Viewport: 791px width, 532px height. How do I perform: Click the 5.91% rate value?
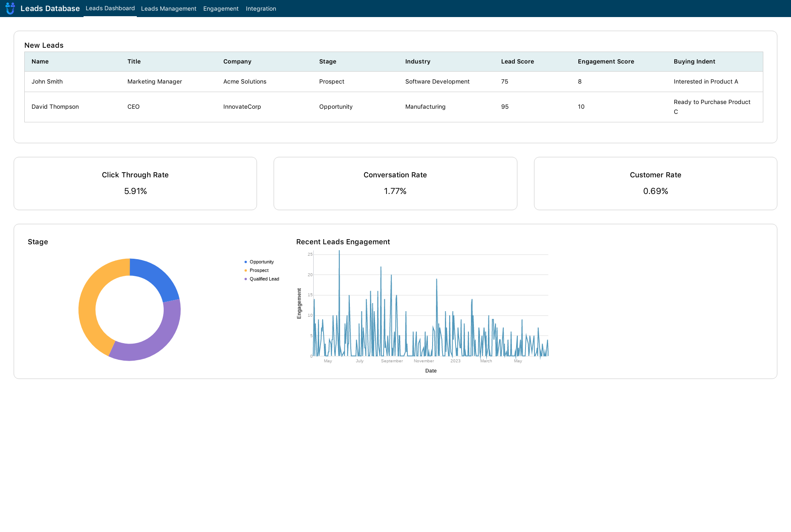[x=135, y=191]
